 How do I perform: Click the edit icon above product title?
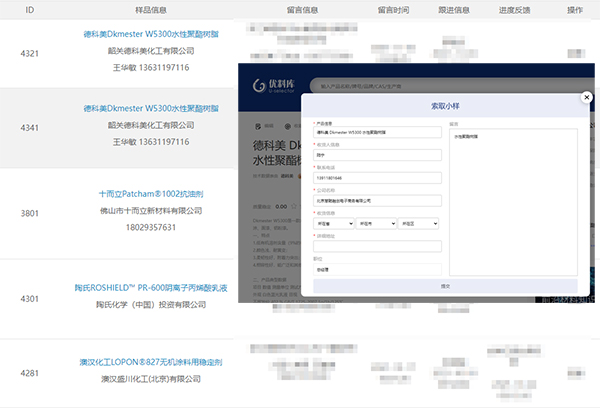pyautogui.click(x=258, y=126)
